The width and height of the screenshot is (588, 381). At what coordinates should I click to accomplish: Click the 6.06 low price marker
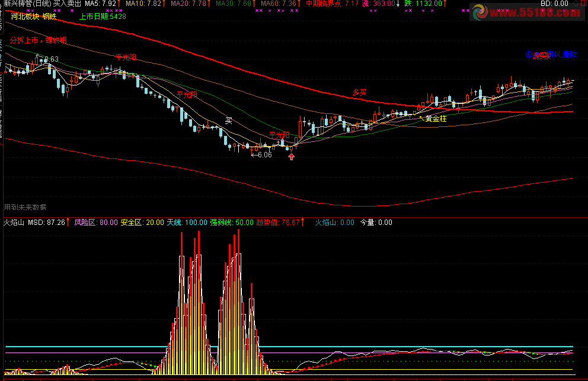(x=261, y=155)
